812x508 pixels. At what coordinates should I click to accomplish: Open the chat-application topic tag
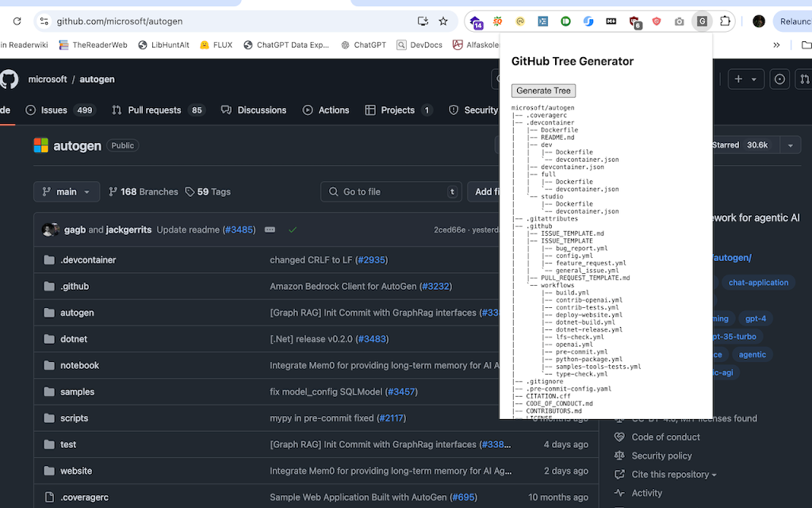point(758,283)
